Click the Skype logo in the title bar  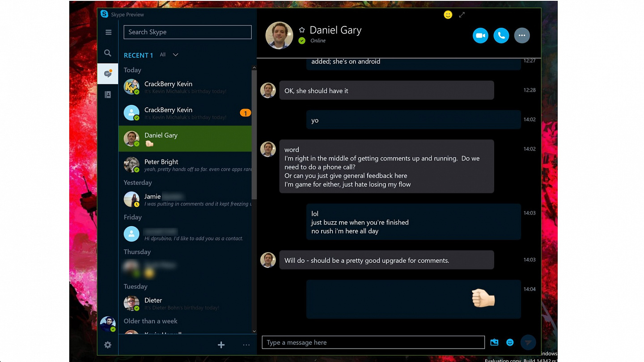click(x=104, y=14)
